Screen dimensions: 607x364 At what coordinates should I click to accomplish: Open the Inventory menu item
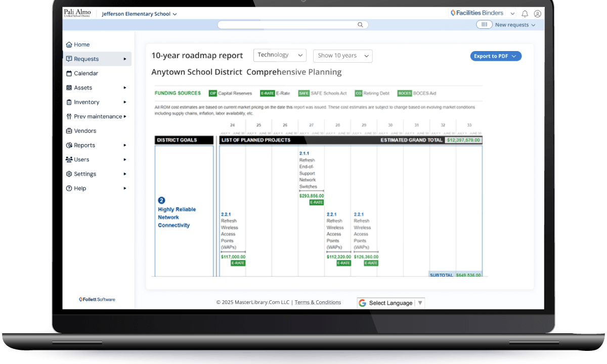[x=86, y=102]
